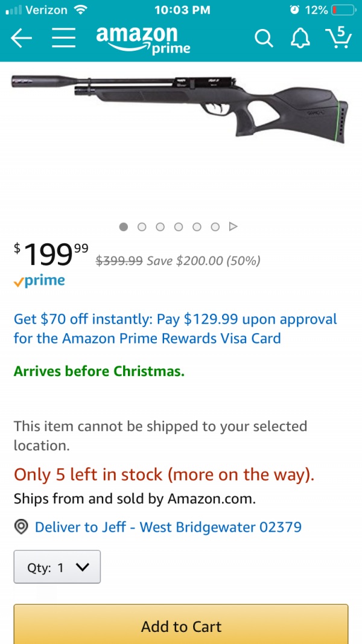This screenshot has height=644, width=362.
Task: Select the fourth image carousel dot
Action: pos(178,227)
